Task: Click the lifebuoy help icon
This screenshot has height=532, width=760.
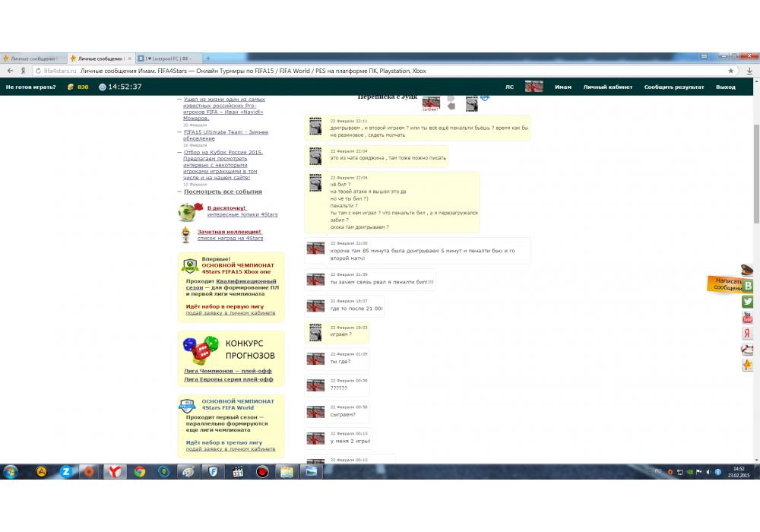Action: [x=748, y=350]
